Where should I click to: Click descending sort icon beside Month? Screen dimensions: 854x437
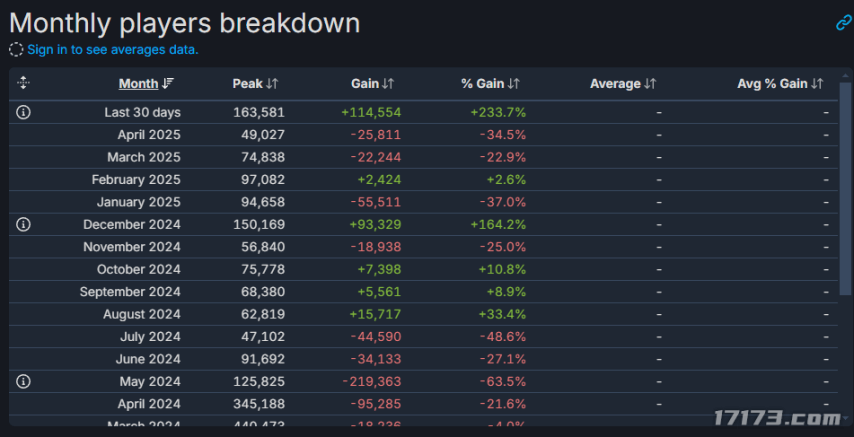pos(168,83)
